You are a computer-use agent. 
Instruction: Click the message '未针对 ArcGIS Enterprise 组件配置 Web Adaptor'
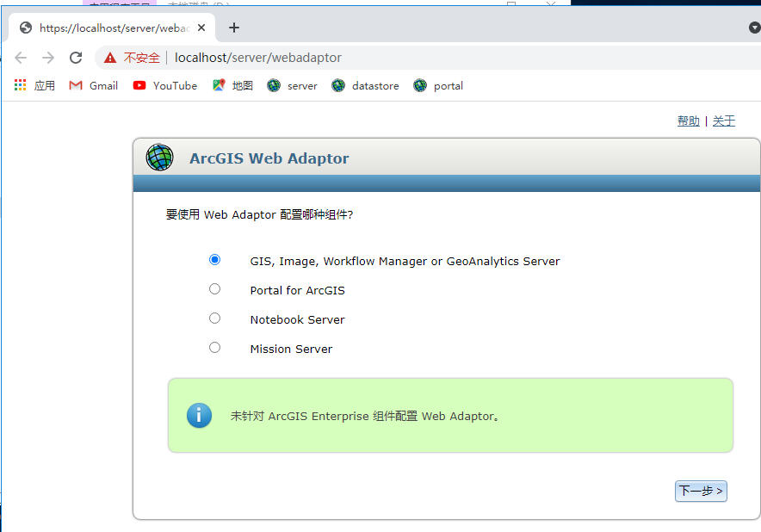364,416
